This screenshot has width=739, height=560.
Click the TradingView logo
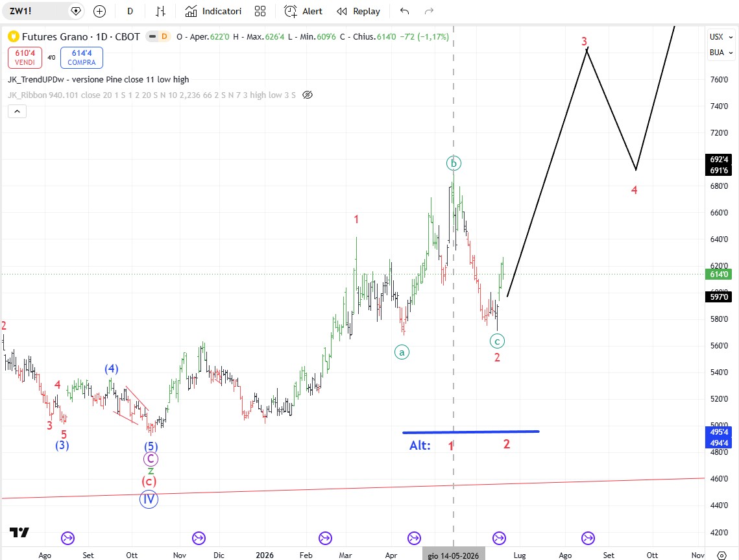pyautogui.click(x=19, y=532)
